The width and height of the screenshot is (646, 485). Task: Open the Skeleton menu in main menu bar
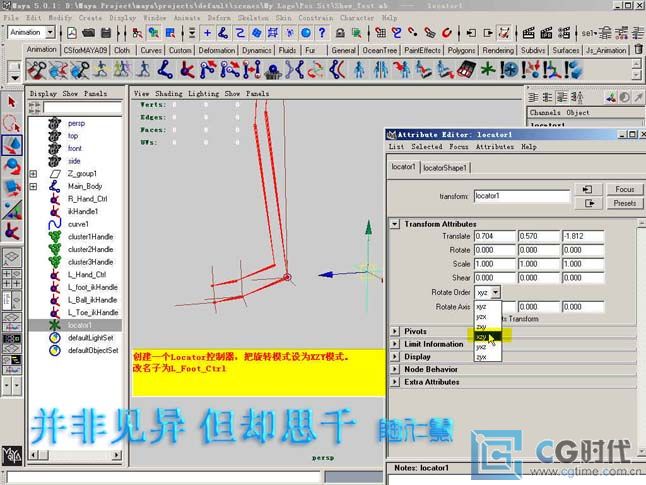pos(253,18)
